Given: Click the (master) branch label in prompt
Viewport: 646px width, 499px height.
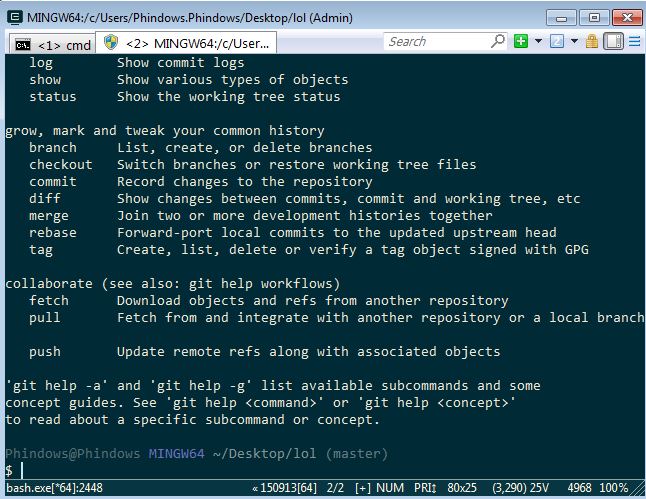Looking at the screenshot, I should [357, 454].
